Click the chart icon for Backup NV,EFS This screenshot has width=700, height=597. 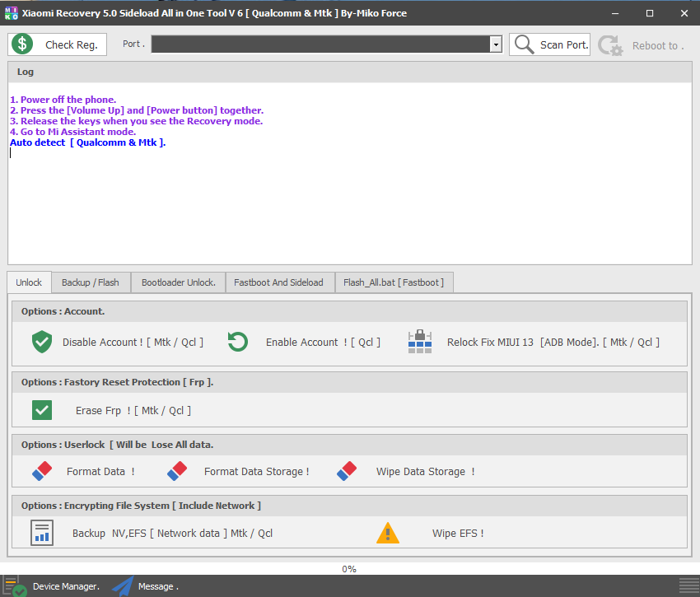pyautogui.click(x=42, y=533)
